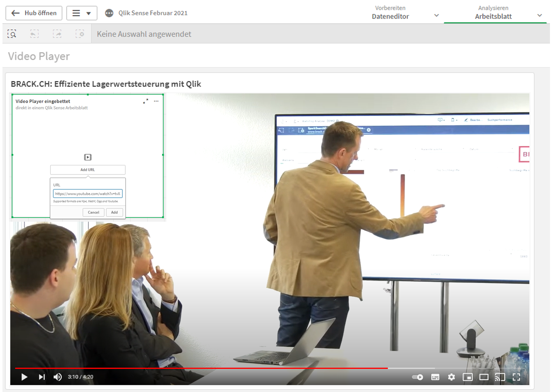This screenshot has height=392, width=552.
Task: Switch to the Vorbereiten Dateneditor tab
Action: click(390, 12)
